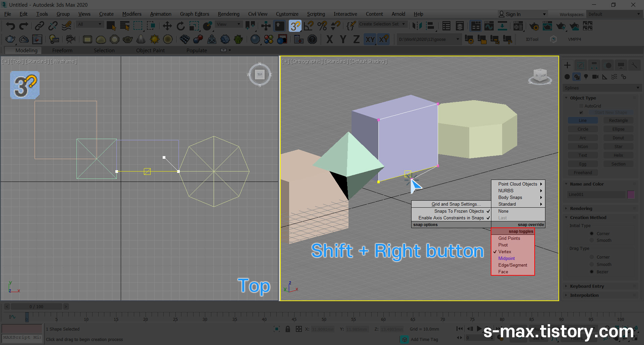Expand the Keyboard Entry rollout

(587, 286)
